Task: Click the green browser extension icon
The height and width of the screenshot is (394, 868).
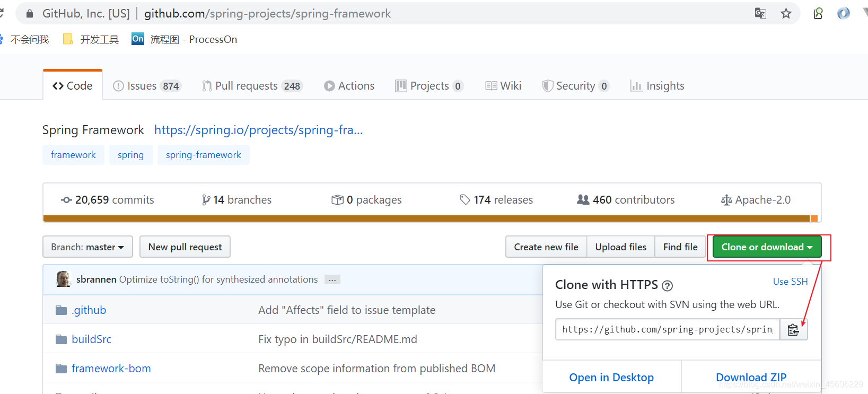Action: tap(818, 13)
